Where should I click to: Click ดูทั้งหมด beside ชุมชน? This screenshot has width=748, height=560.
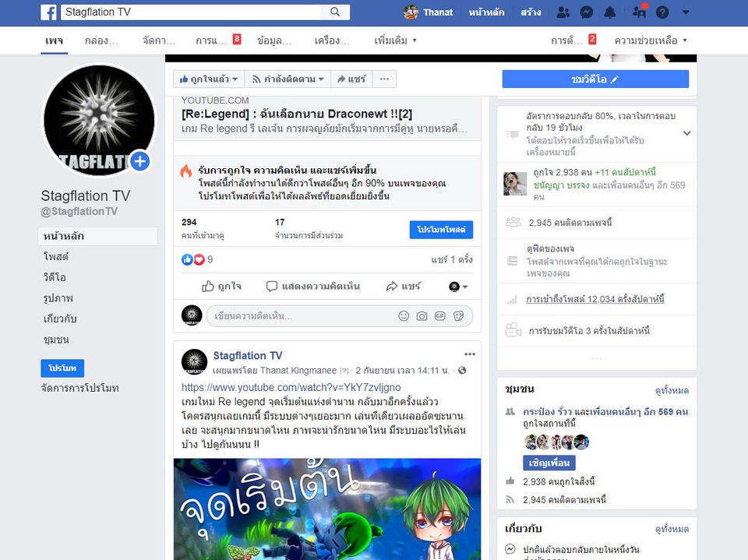[672, 391]
